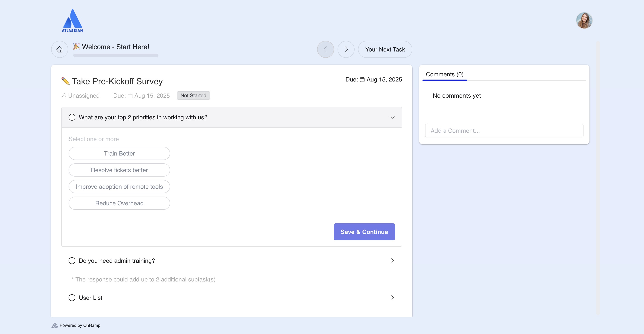Switch to the Comments (0) tab
This screenshot has height=334, width=644.
click(444, 74)
